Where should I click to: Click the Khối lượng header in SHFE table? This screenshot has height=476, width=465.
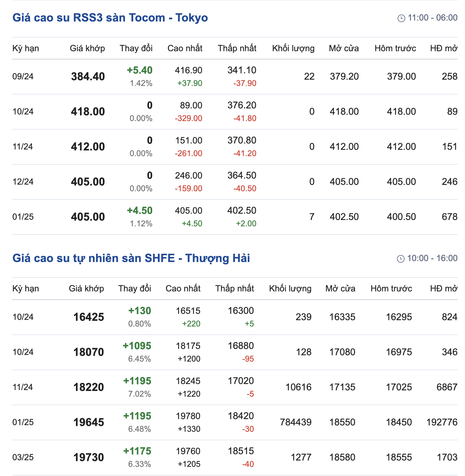point(290,289)
